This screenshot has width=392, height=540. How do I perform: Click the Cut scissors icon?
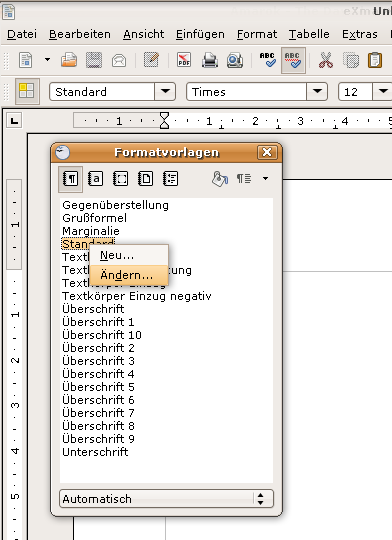pos(326,60)
